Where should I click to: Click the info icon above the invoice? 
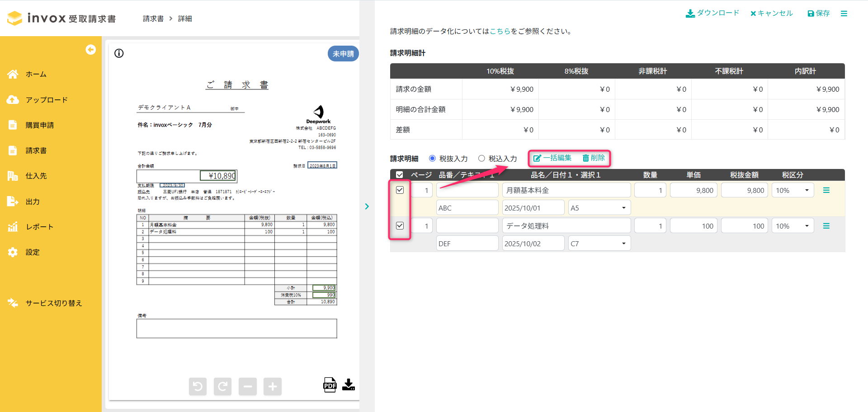(119, 53)
